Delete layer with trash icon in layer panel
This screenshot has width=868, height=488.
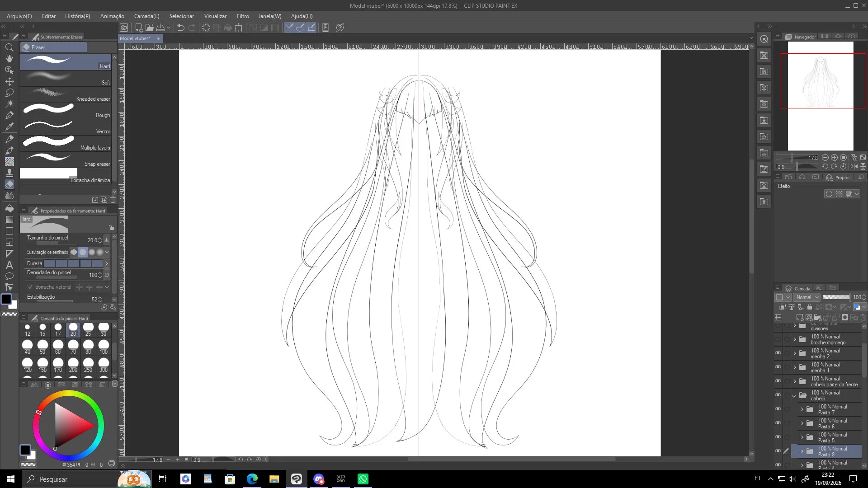863,318
